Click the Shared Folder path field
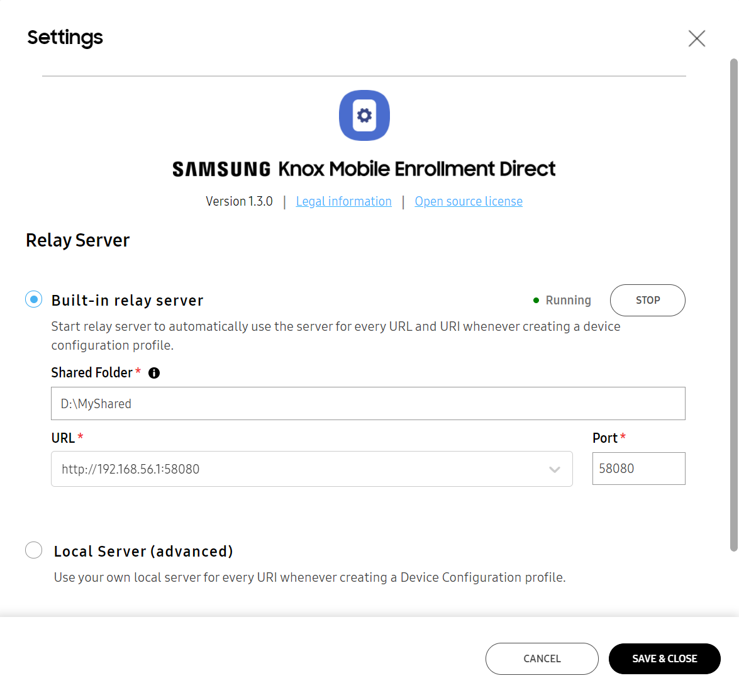The width and height of the screenshot is (739, 700). coord(368,404)
